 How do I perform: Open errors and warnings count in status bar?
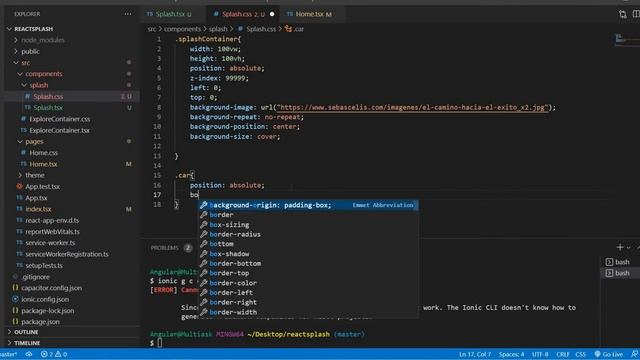[54, 354]
